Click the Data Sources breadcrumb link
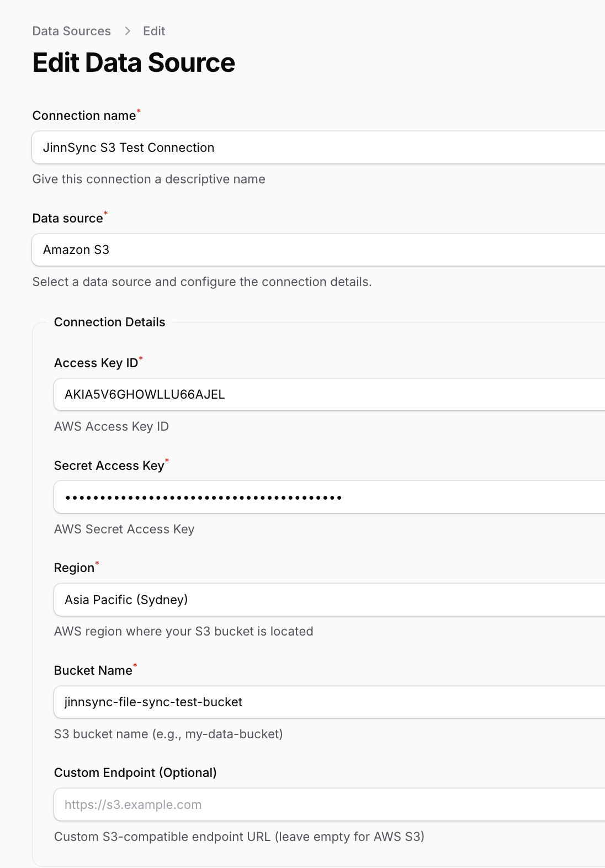Screen dimensions: 605x868 pos(71,31)
